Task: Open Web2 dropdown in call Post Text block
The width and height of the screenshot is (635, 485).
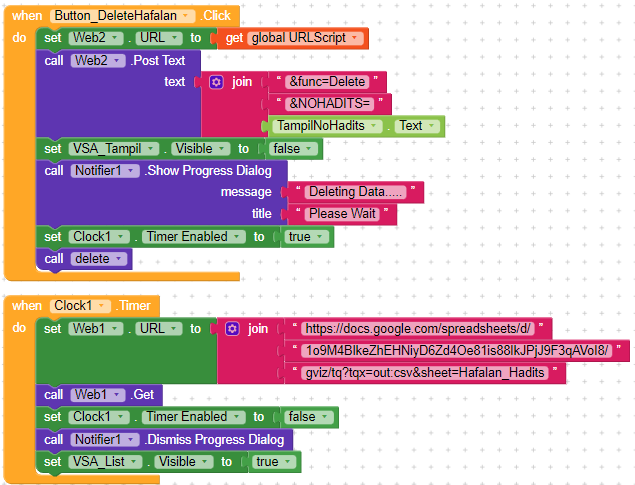Action: click(x=98, y=61)
